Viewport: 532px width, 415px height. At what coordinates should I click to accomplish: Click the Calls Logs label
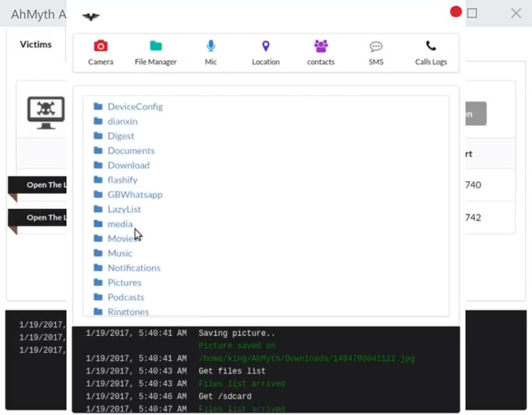coord(431,62)
